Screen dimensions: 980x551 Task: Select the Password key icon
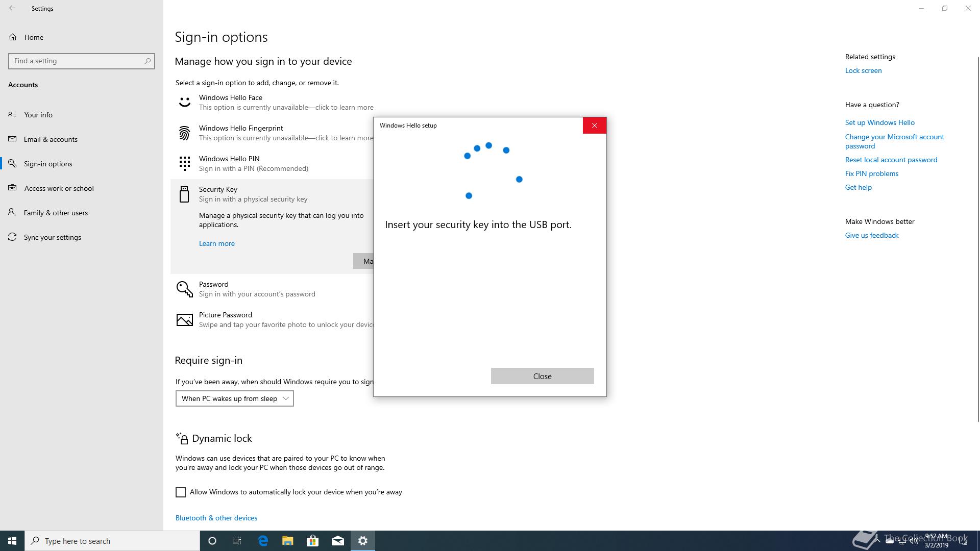tap(184, 289)
